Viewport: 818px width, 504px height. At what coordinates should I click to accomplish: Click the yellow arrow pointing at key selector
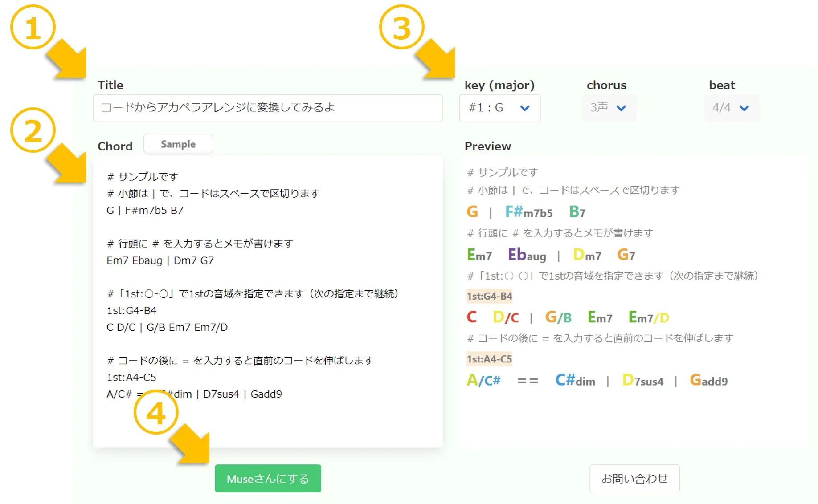(438, 60)
